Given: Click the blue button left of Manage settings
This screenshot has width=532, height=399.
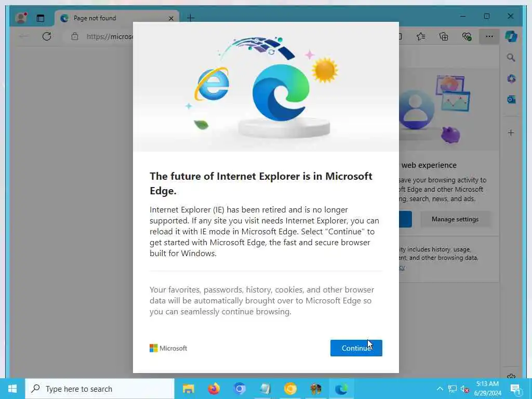Looking at the screenshot, I should 405,219.
